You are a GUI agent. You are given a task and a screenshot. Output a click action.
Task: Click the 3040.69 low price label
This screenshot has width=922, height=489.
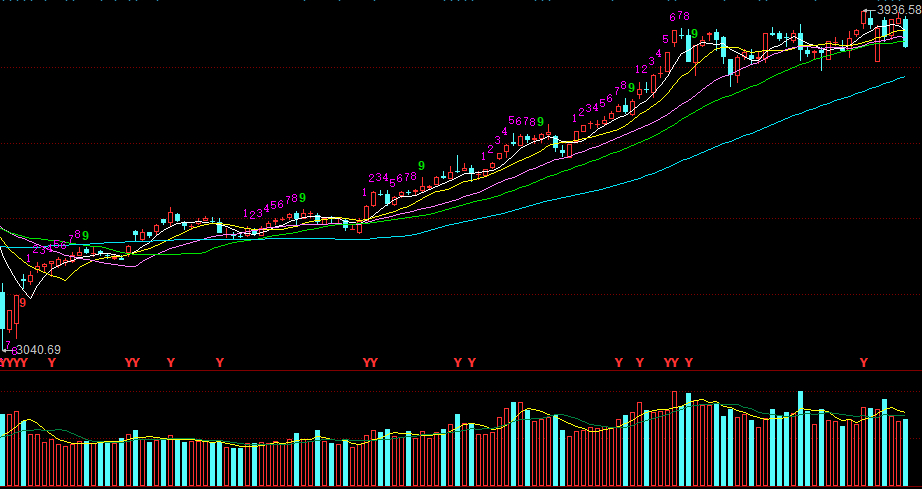coord(39,349)
